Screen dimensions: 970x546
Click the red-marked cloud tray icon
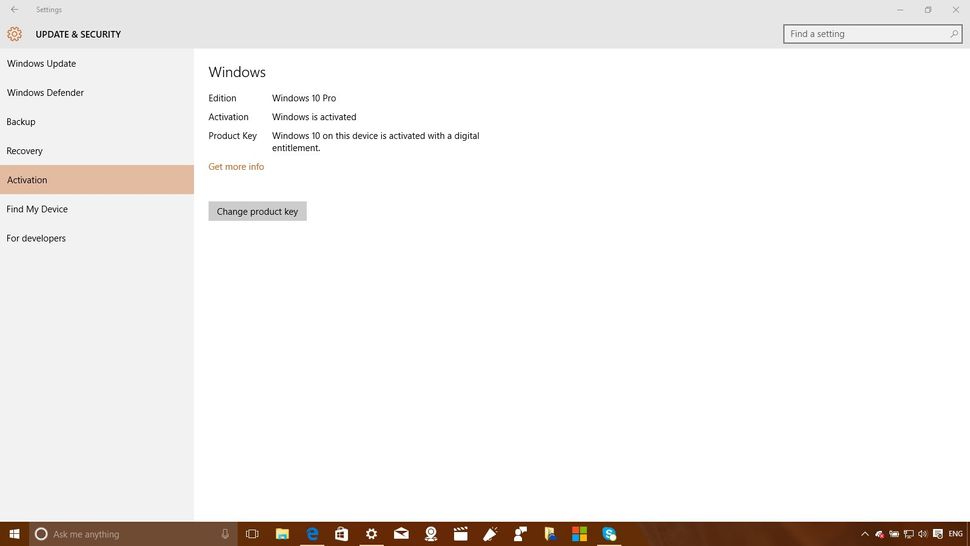coord(879,534)
